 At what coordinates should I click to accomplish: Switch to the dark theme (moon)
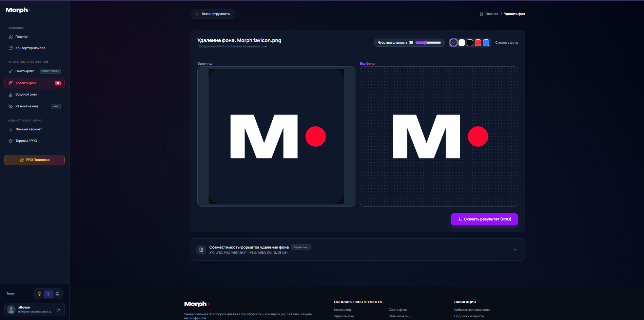click(48, 294)
